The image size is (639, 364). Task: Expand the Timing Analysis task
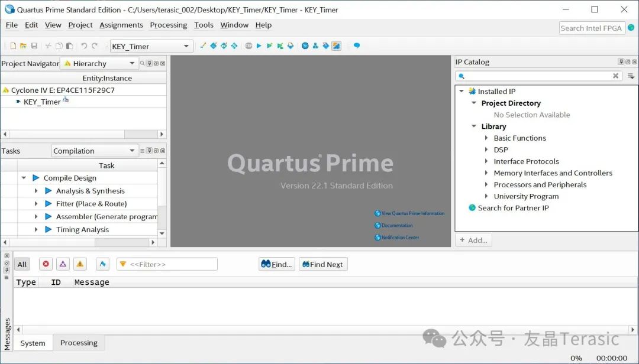(36, 229)
